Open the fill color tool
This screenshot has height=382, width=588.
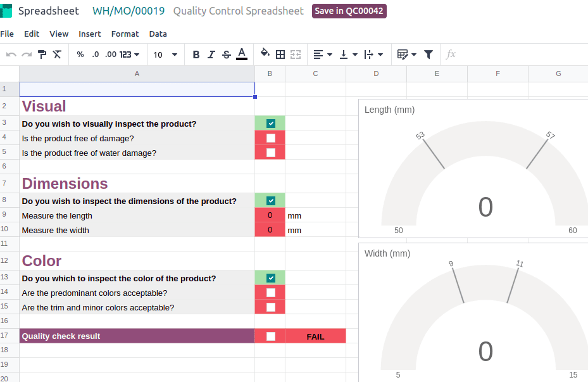coord(265,54)
